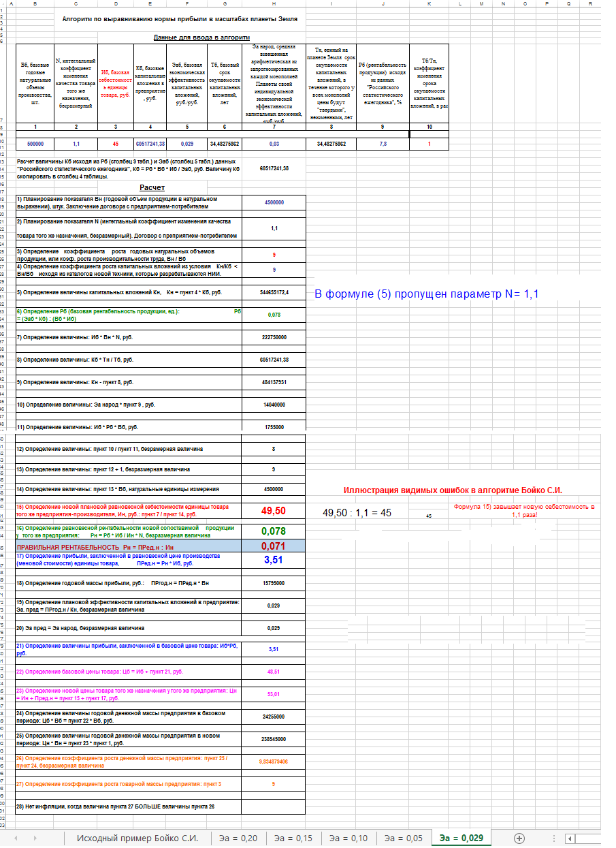Select the 14040000 value in step 10
The image size is (616, 848).
point(274,405)
